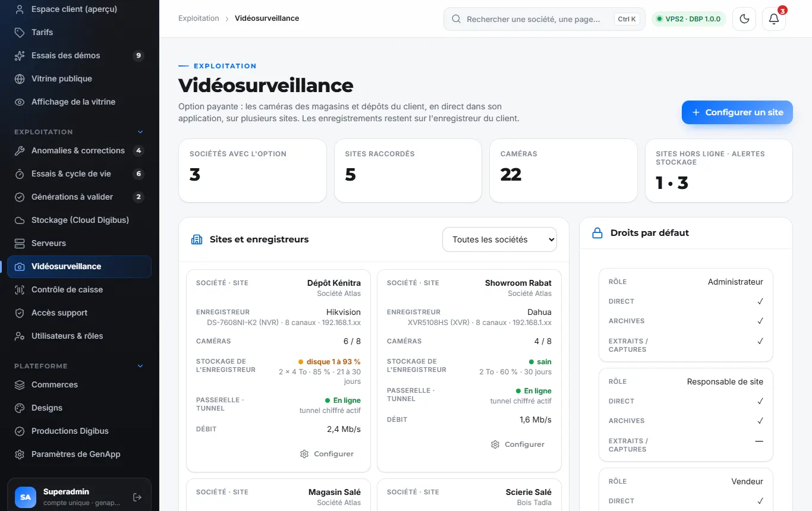This screenshot has width=812, height=511.
Task: Click the logout icon next to Superadmin
Action: (x=137, y=497)
